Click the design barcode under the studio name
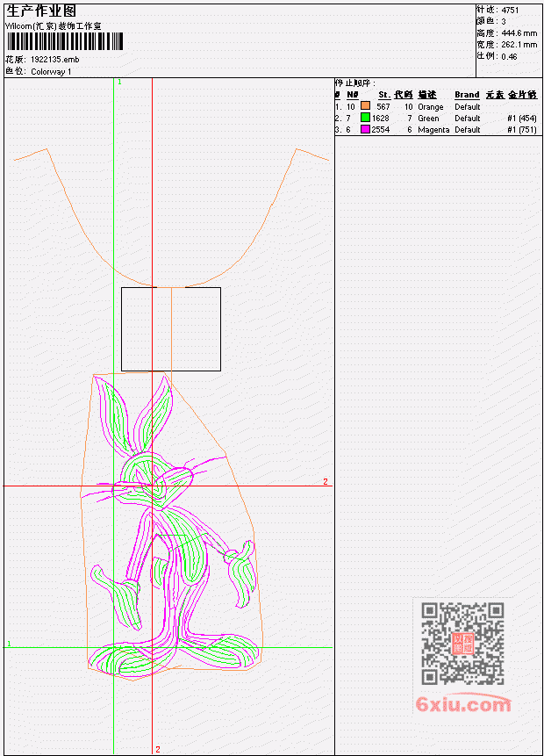The width and height of the screenshot is (544, 756). (x=65, y=42)
